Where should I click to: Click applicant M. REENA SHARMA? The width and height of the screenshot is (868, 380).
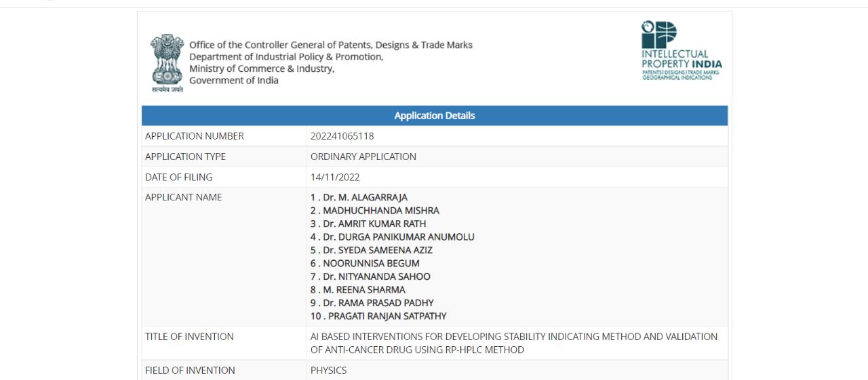pyautogui.click(x=357, y=290)
